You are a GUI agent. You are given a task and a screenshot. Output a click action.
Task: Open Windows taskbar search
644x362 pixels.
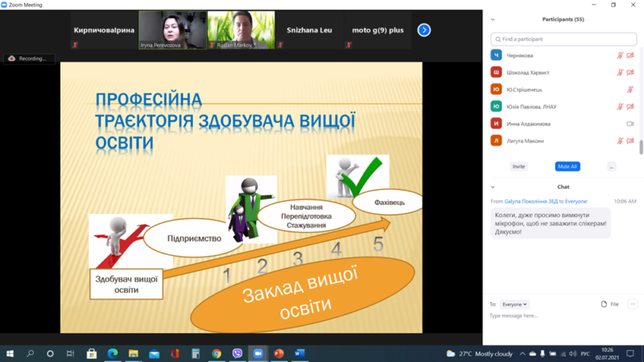(30, 354)
